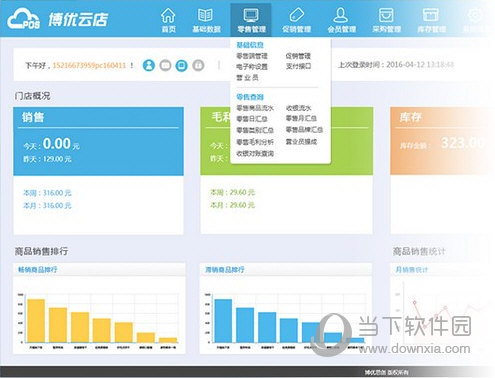Click tallest yellow bar in 畅销商品排行 chart
This screenshot has width=495, height=378.
(36, 321)
